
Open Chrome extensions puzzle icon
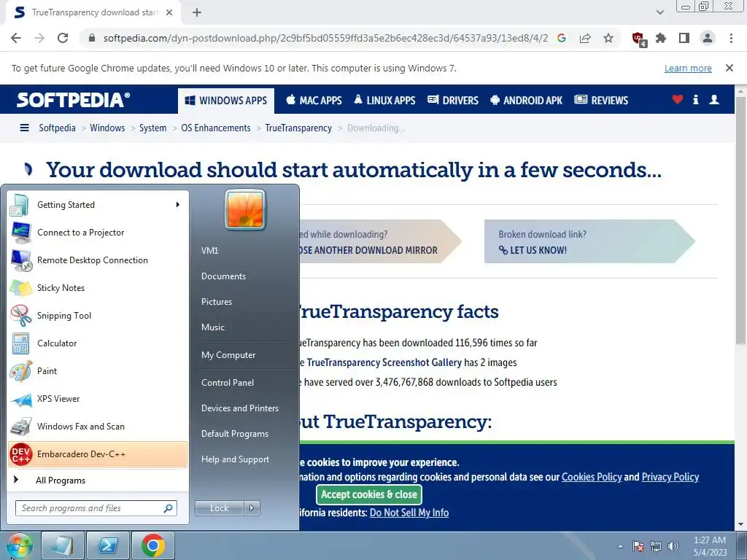661,38
